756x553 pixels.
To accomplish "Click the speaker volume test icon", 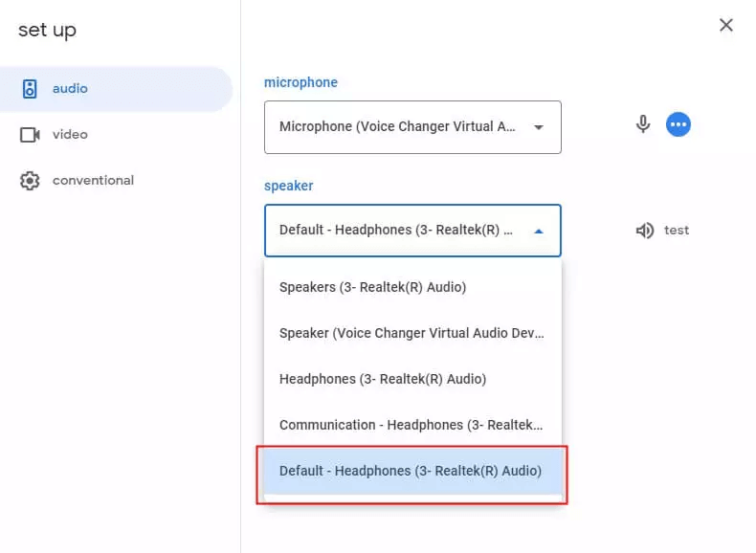I will pos(644,231).
